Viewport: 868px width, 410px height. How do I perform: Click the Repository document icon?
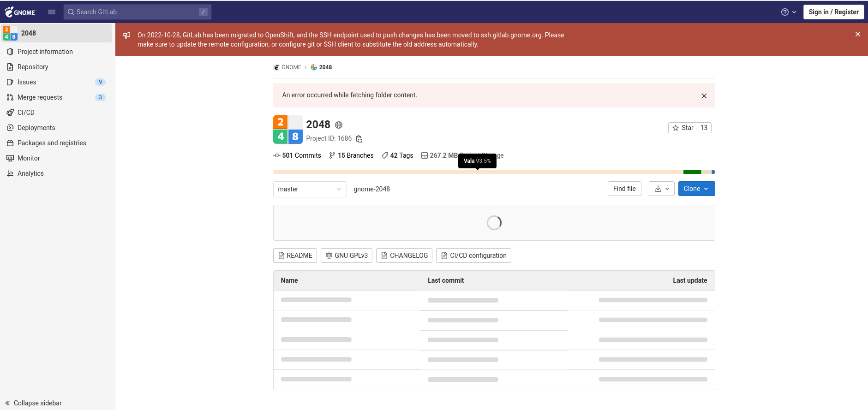point(10,67)
